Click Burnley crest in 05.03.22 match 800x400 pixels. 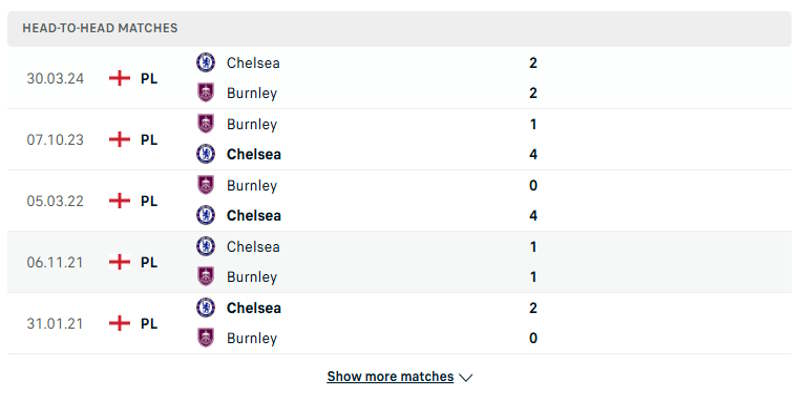205,185
